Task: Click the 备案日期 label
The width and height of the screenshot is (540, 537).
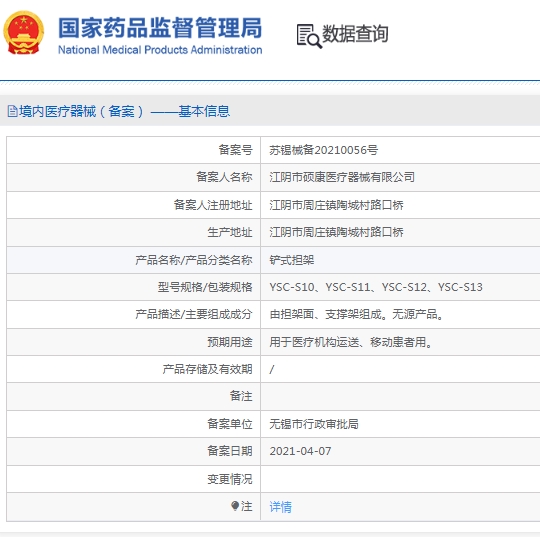Action: pyautogui.click(x=230, y=451)
